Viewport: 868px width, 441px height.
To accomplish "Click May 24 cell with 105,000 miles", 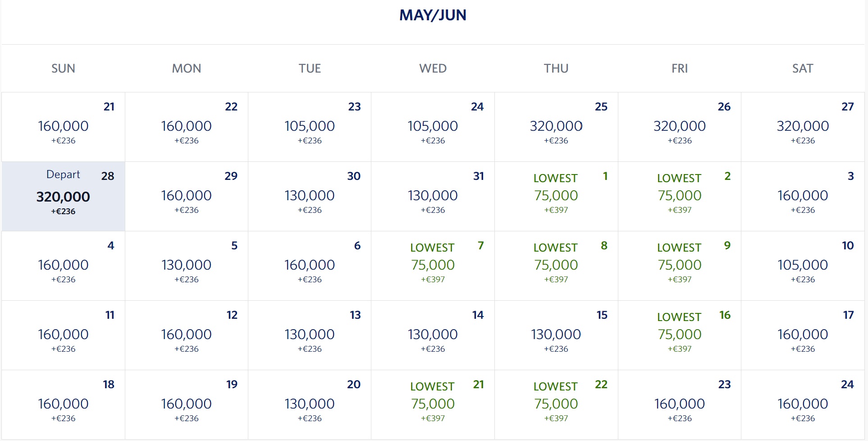I will point(433,127).
